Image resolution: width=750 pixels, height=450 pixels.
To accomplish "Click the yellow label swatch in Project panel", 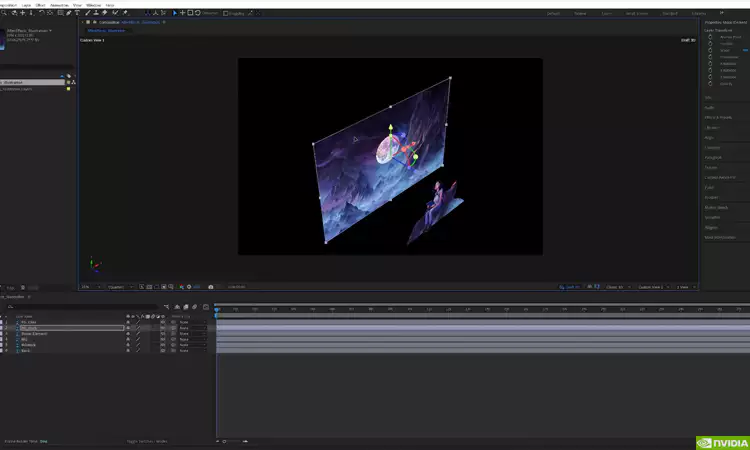I will pyautogui.click(x=68, y=88).
